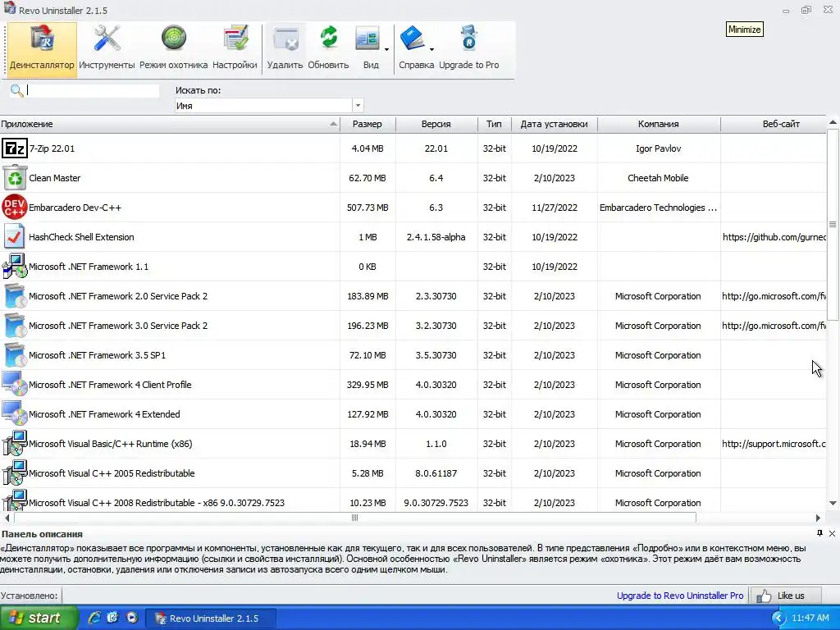Sort by Веб-сайт column header
Viewport: 840px width, 630px height.
point(774,124)
